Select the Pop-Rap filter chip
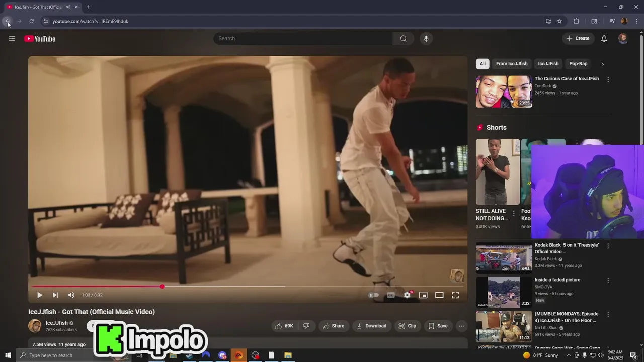 [x=578, y=64]
